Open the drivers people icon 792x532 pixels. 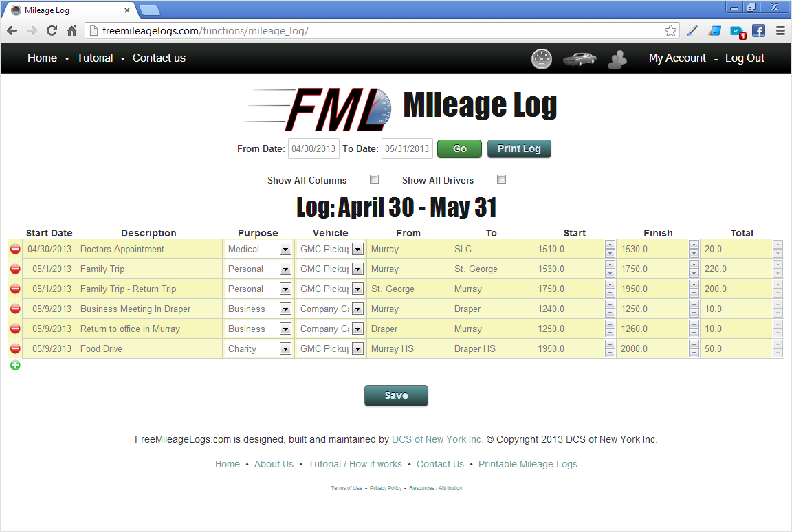(x=617, y=60)
